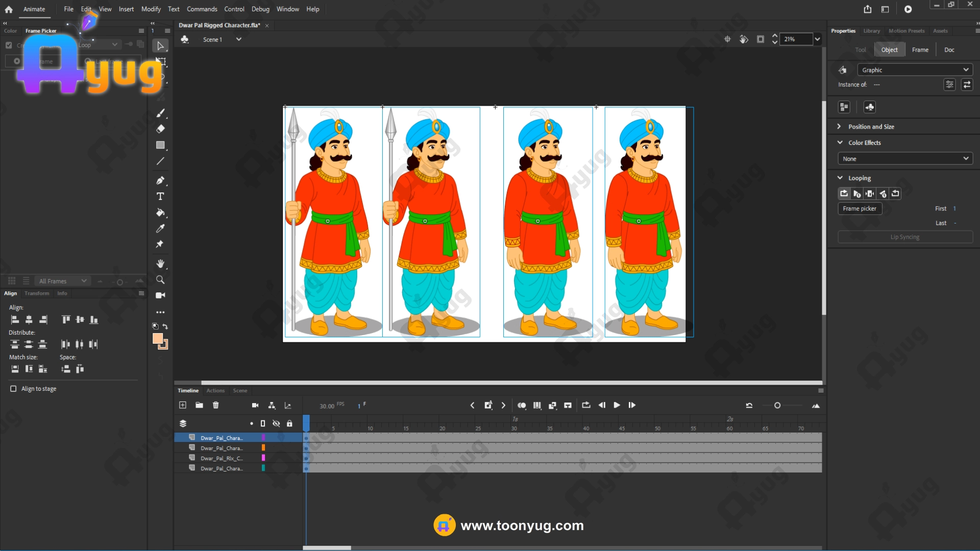Open the Graphic instance type dropdown
The image size is (980, 551).
coord(915,70)
